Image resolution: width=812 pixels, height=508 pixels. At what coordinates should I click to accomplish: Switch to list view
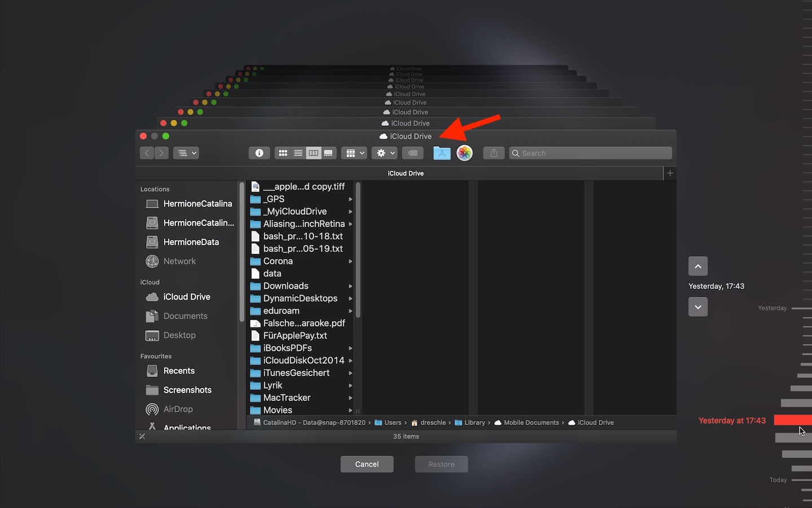pyautogui.click(x=298, y=153)
